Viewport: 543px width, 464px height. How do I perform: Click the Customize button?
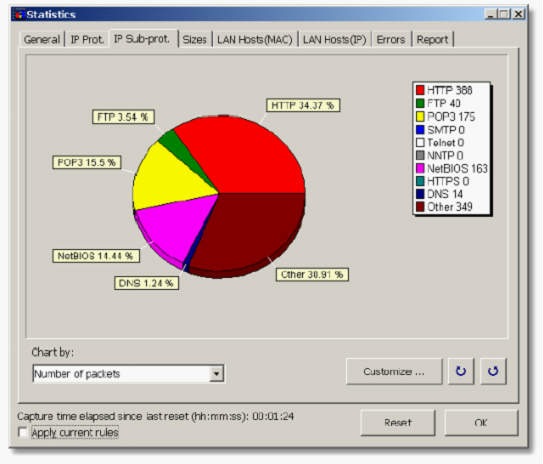click(394, 372)
